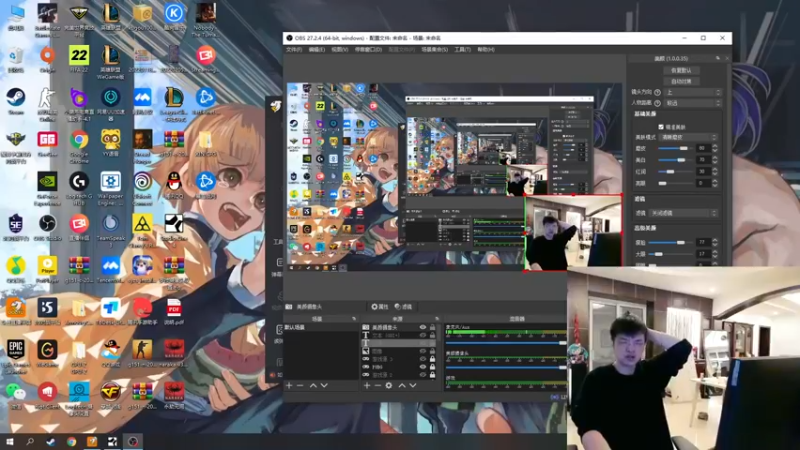Remove the selected scene with the minus icon
The width and height of the screenshot is (800, 450).
(300, 386)
